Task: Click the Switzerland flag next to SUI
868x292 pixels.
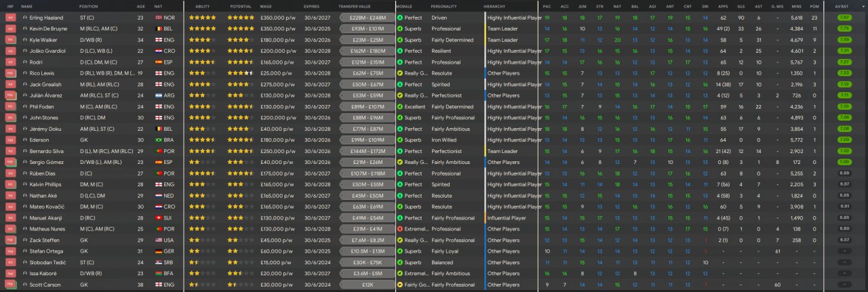Action: click(x=159, y=218)
